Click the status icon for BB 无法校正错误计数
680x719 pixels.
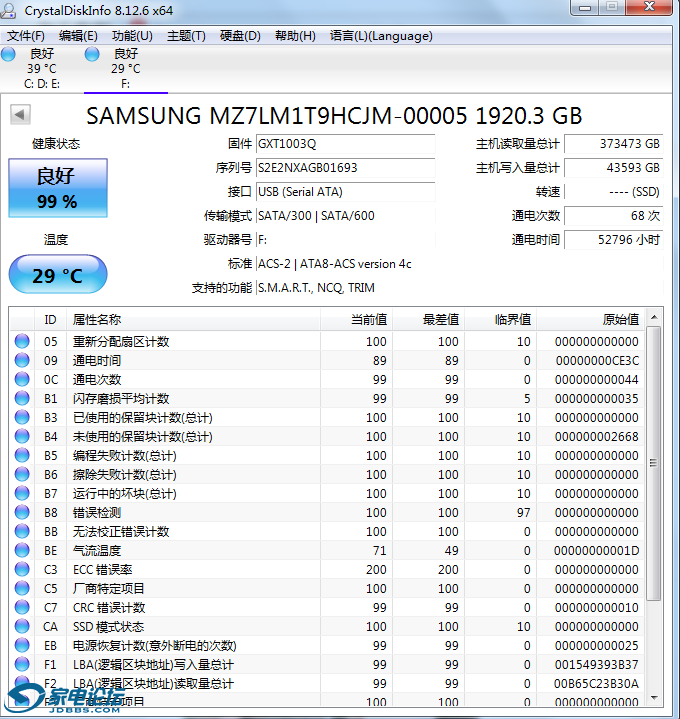pyautogui.click(x=22, y=531)
